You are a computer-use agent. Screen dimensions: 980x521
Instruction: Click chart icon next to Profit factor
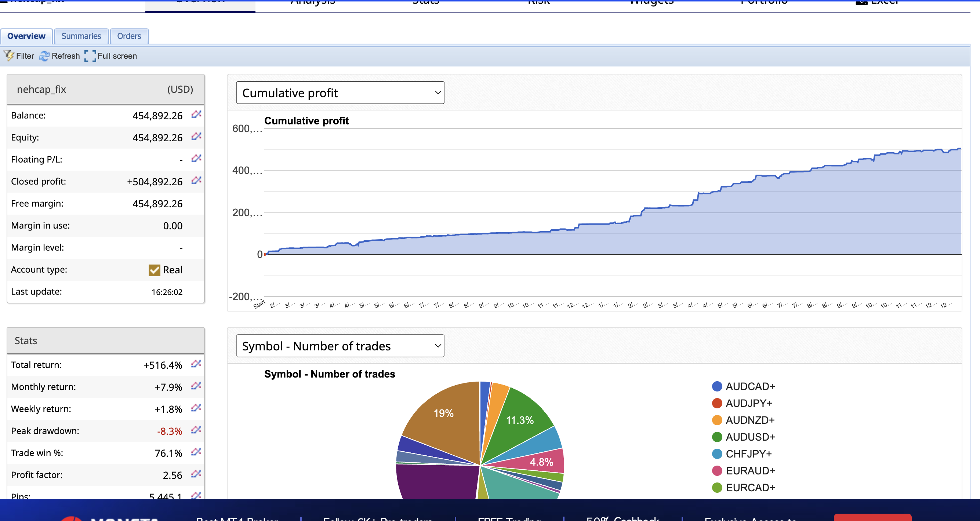[x=196, y=474]
